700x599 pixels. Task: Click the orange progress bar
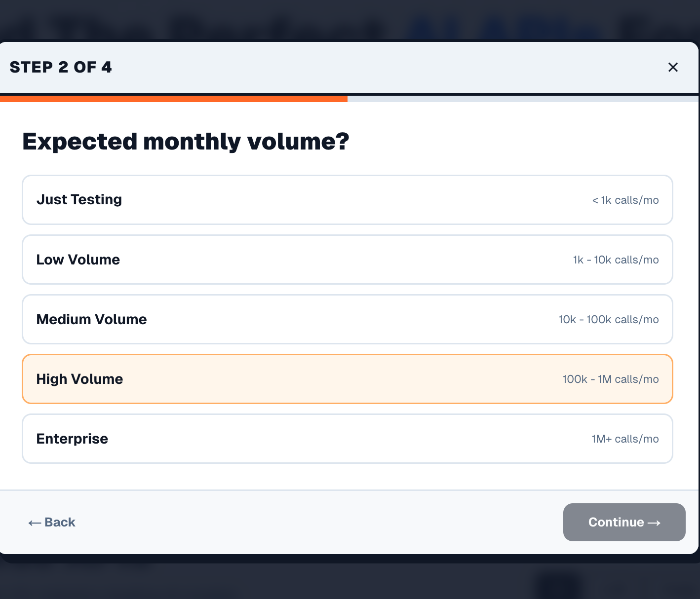tap(174, 99)
